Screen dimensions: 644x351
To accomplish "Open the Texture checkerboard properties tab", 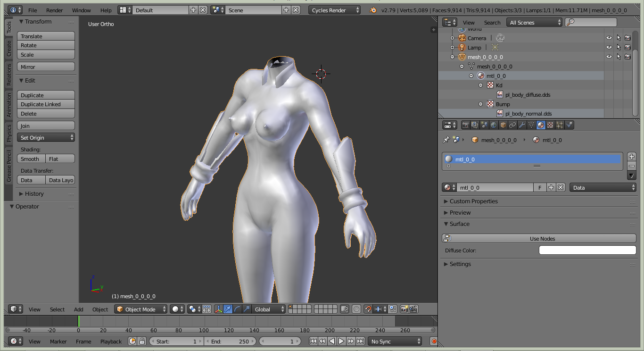I will [x=550, y=125].
